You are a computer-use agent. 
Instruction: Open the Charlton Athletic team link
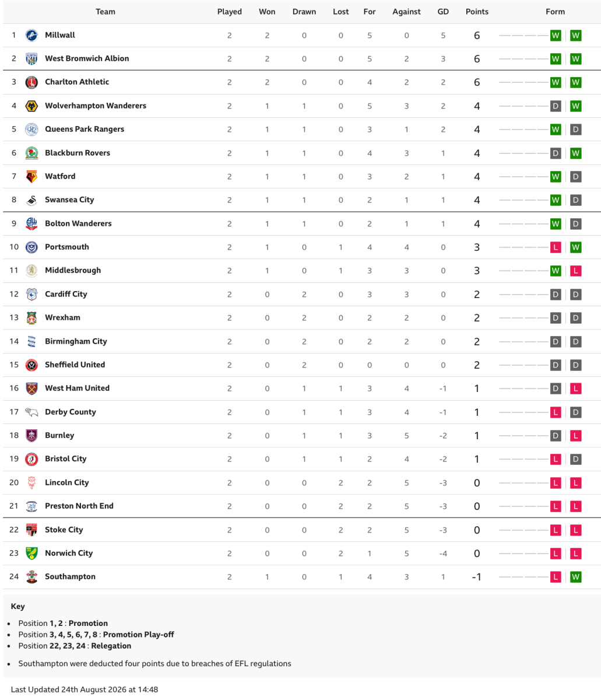77,82
